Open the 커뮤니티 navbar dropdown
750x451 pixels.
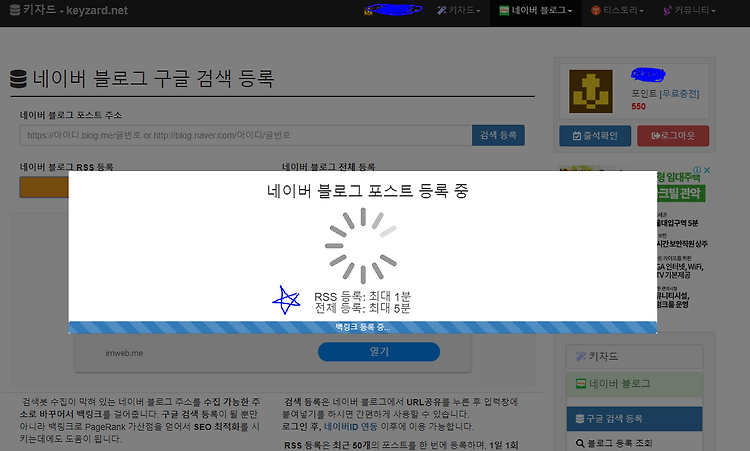(x=689, y=10)
